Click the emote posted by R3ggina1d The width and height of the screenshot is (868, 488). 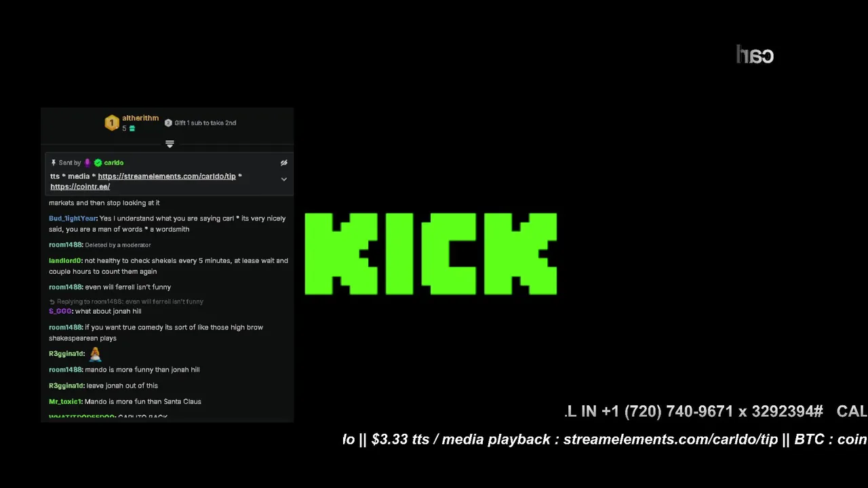[95, 354]
